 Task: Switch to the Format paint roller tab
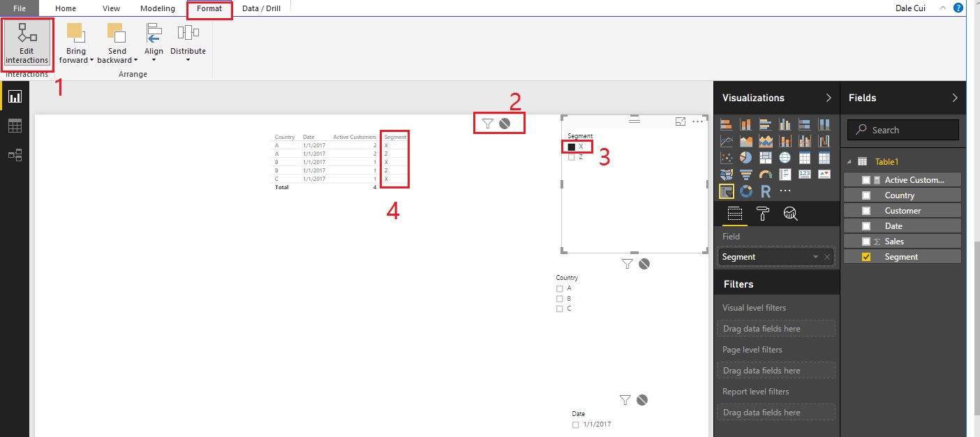pyautogui.click(x=763, y=214)
